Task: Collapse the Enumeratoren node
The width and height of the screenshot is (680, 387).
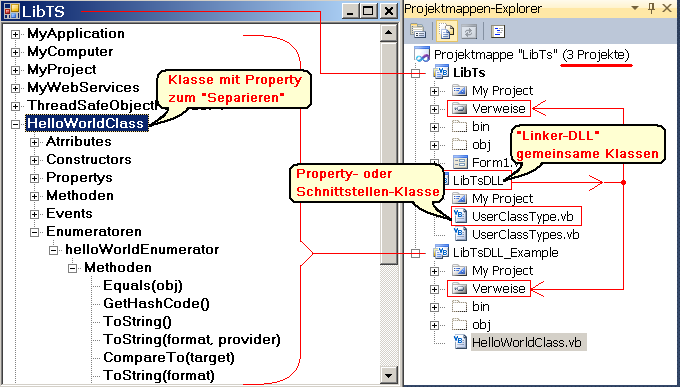Action: (34, 233)
